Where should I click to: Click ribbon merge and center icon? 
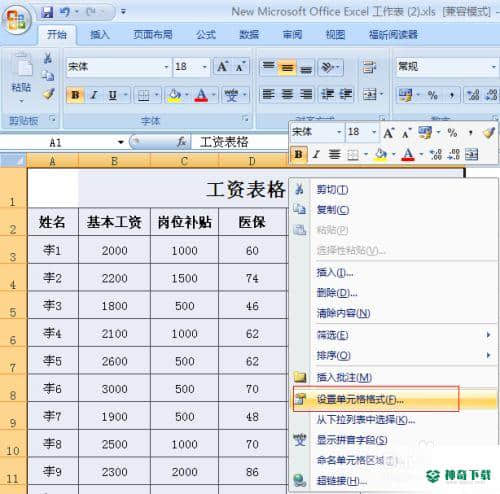tap(369, 95)
